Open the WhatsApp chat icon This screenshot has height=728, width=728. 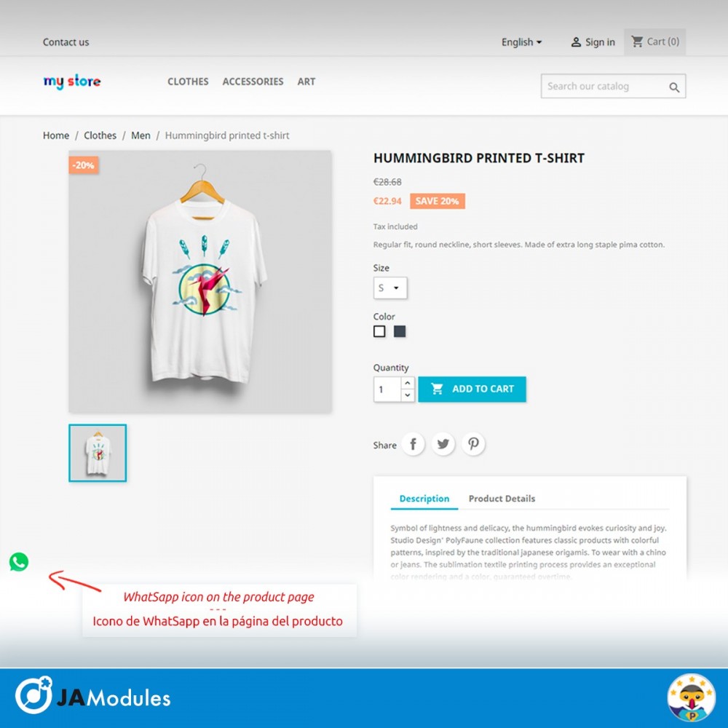pos(19,562)
